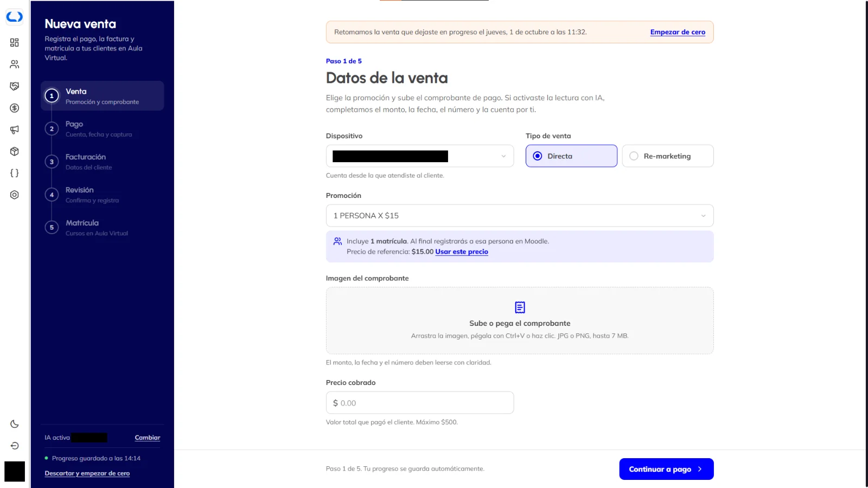
Task: Click the 'Datos de la venta' heading
Action: [x=387, y=78]
